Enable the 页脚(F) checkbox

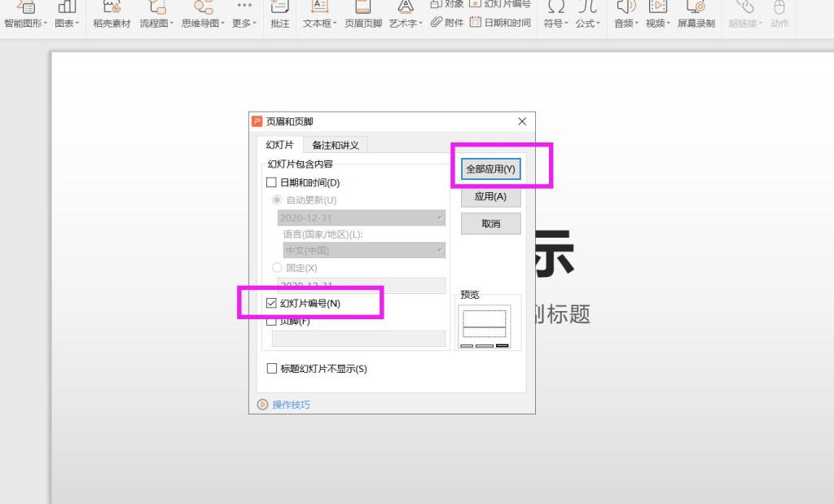271,321
